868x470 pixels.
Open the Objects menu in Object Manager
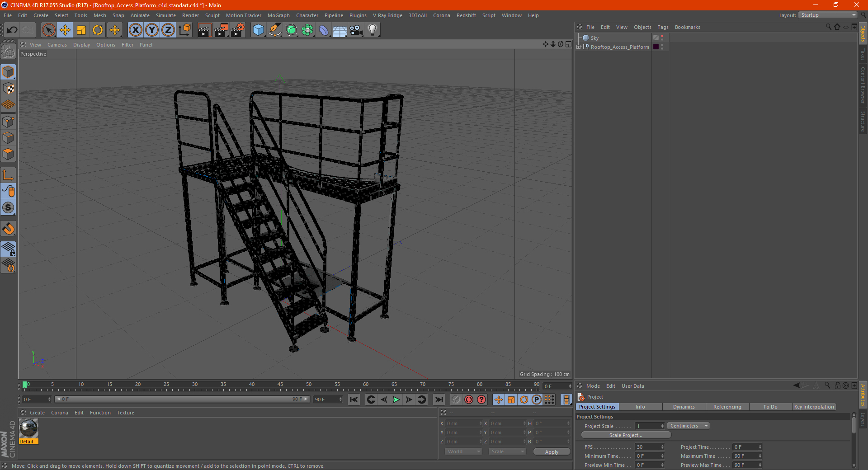pos(642,27)
